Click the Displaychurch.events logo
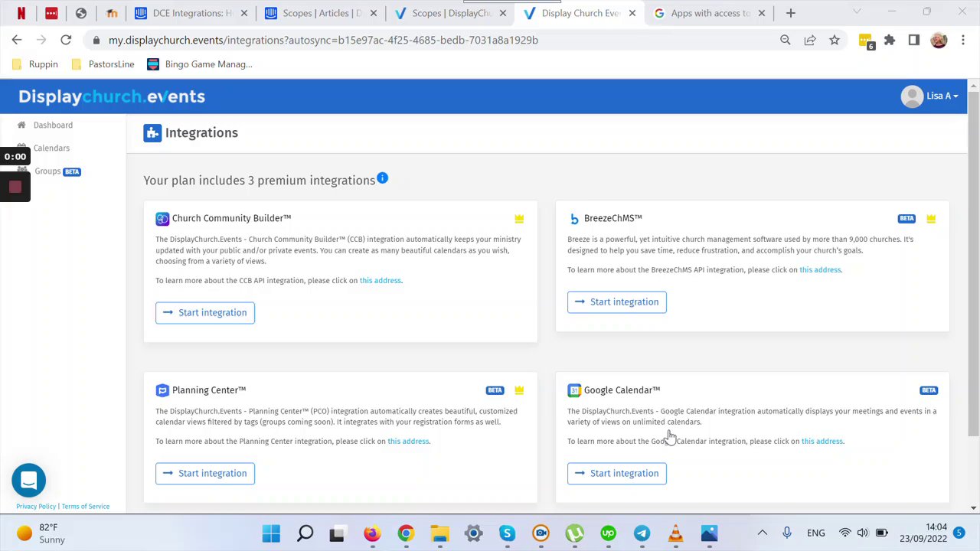Viewport: 980px width, 551px height. coord(112,96)
